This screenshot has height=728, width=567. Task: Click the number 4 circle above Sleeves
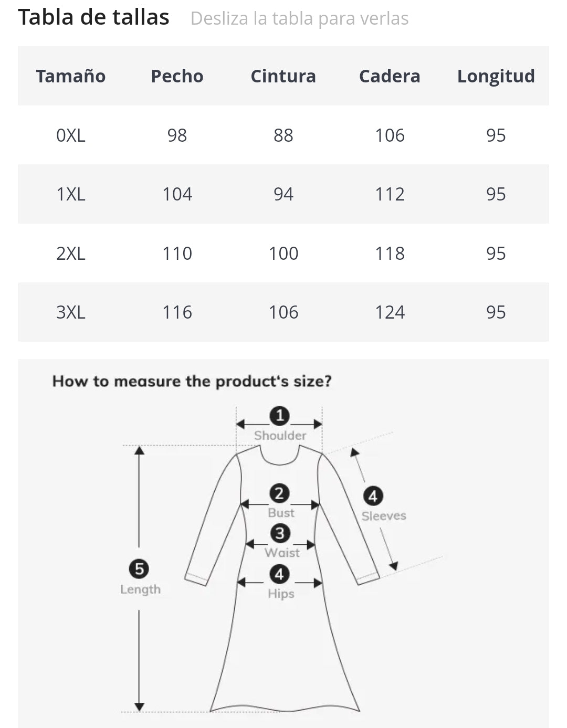(x=373, y=496)
